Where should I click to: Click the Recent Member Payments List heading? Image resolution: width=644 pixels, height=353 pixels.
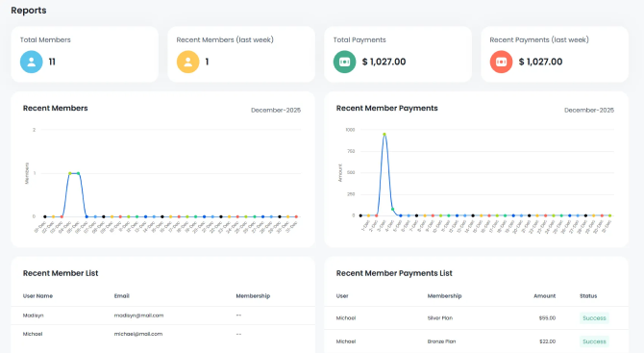click(394, 273)
